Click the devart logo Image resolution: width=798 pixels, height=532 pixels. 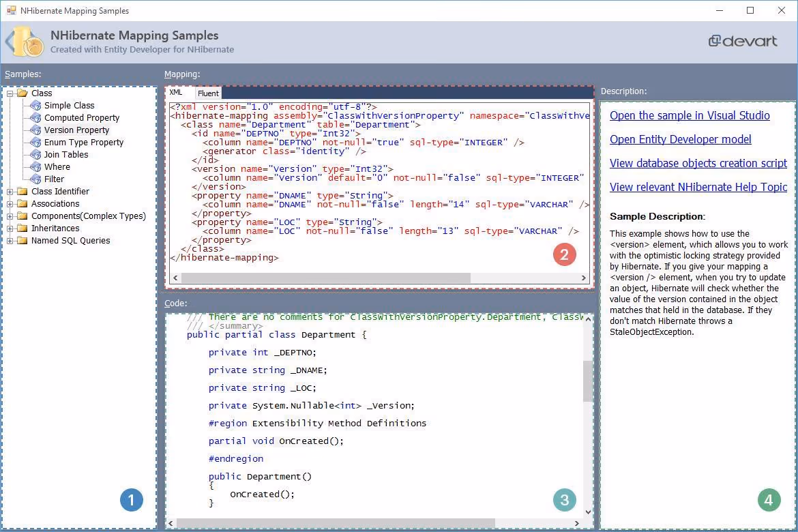743,41
